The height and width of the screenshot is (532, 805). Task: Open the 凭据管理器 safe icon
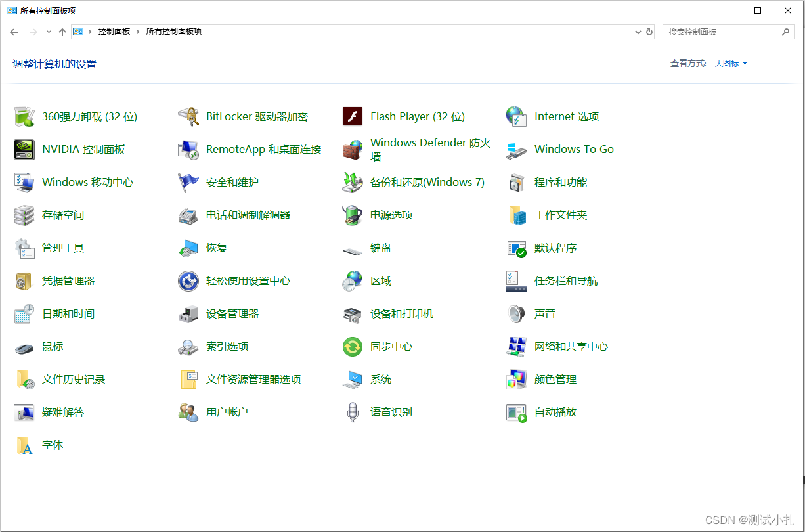point(24,280)
